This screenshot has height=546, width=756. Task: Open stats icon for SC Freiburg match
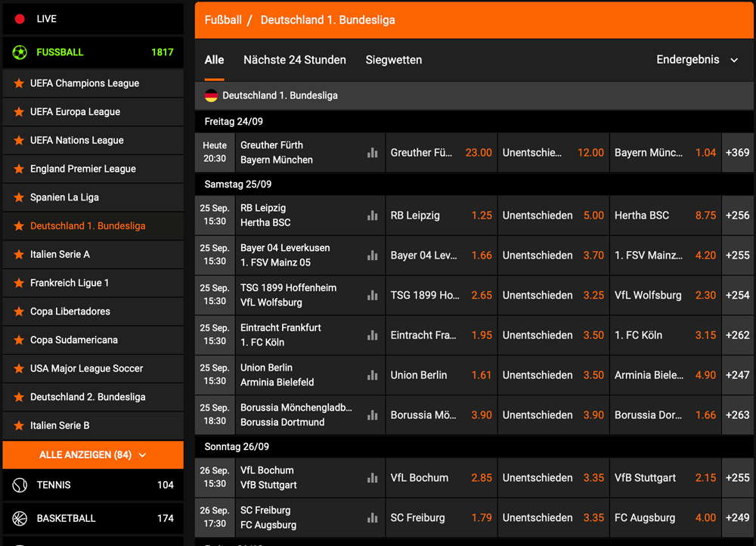click(x=372, y=518)
